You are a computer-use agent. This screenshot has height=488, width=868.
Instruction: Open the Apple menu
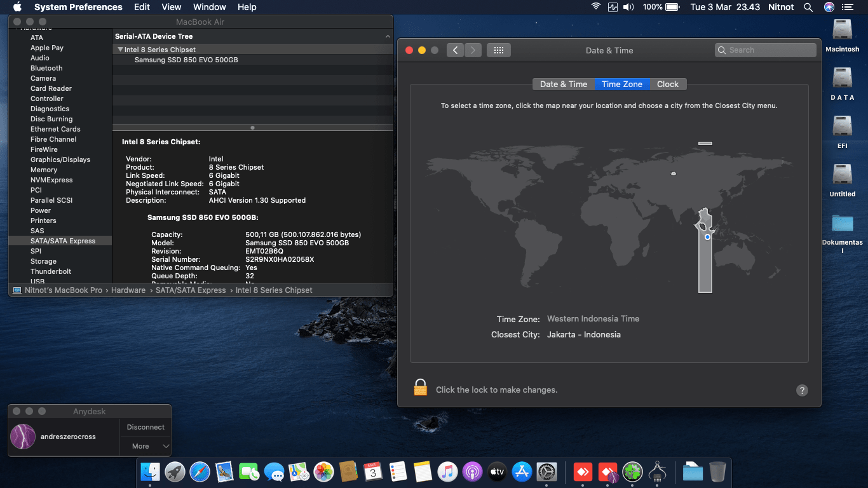click(x=17, y=7)
